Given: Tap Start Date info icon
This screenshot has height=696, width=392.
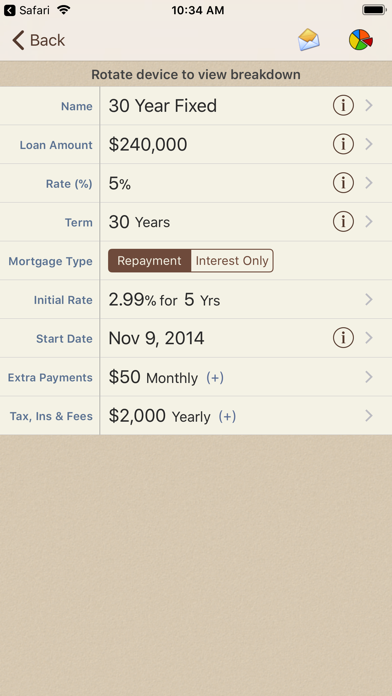Looking at the screenshot, I should tap(343, 338).
